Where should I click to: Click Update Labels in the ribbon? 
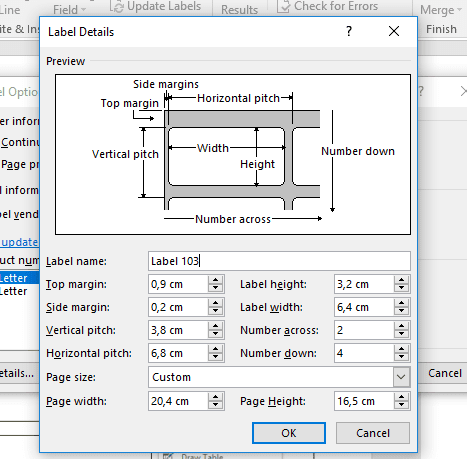(x=157, y=6)
